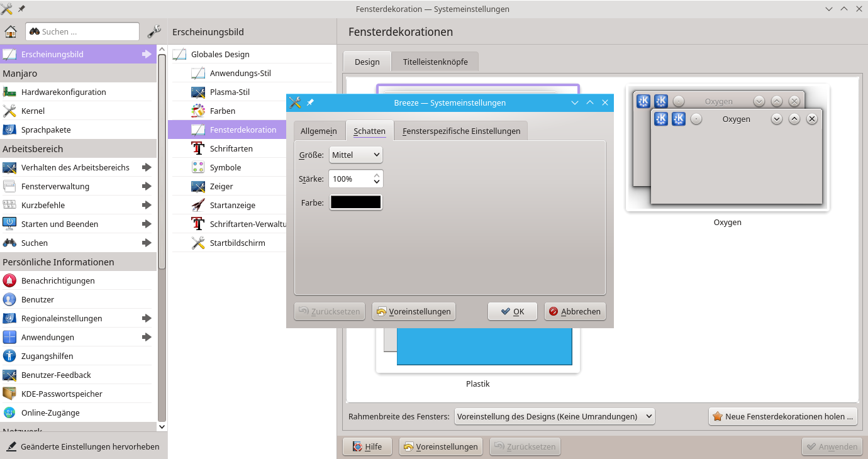Expand Regionaleinstellungen submenu arrow
The height and width of the screenshot is (459, 868).
point(147,318)
